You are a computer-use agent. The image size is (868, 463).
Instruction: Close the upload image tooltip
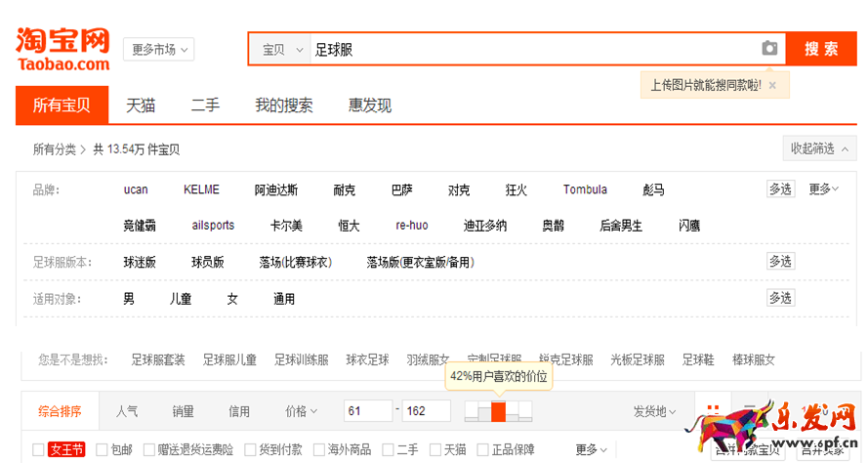point(772,85)
